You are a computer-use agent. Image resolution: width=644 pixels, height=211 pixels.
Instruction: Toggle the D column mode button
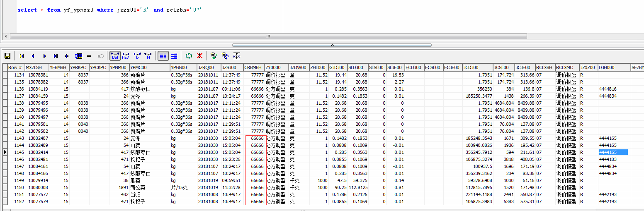137,56
